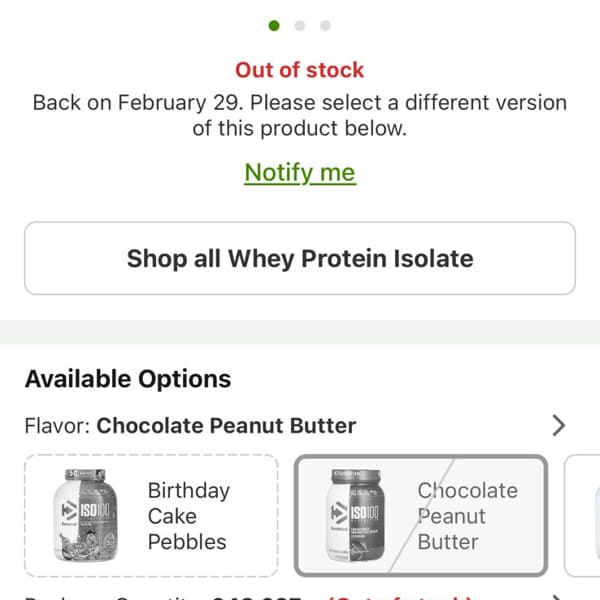Choose the Birthday Cake Pebbles flavor option
Image resolution: width=600 pixels, height=600 pixels.
151,515
